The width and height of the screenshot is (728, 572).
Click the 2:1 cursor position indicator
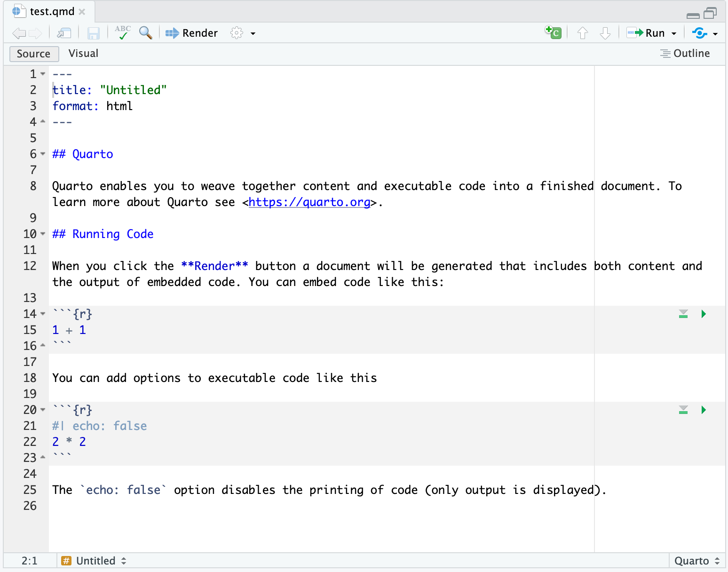pos(30,561)
